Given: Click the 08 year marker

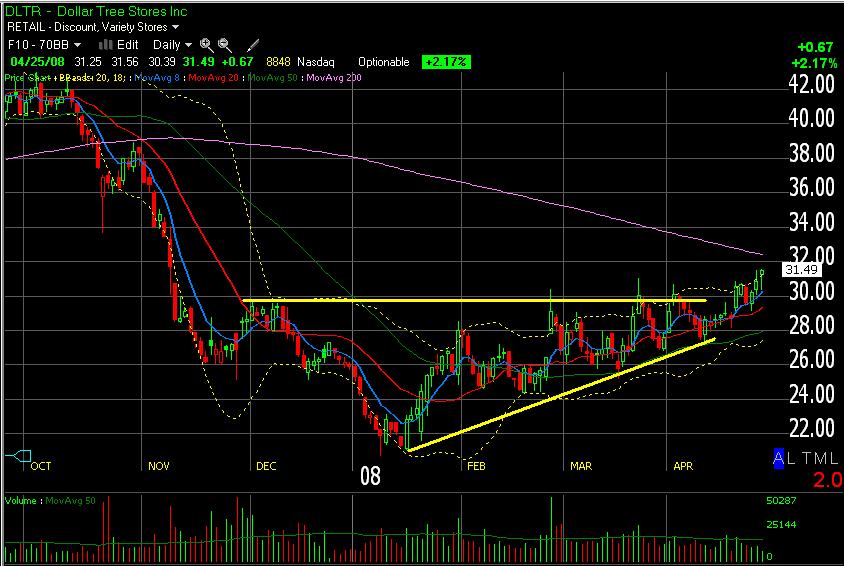Looking at the screenshot, I should (x=370, y=476).
